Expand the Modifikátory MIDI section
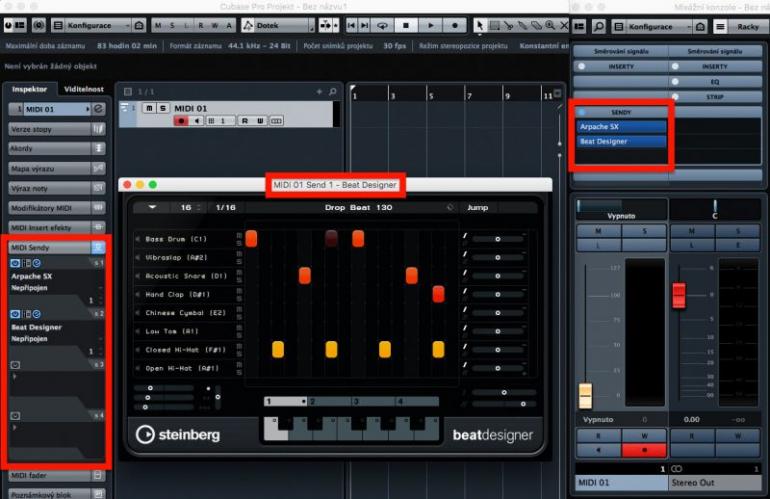 tap(56, 208)
